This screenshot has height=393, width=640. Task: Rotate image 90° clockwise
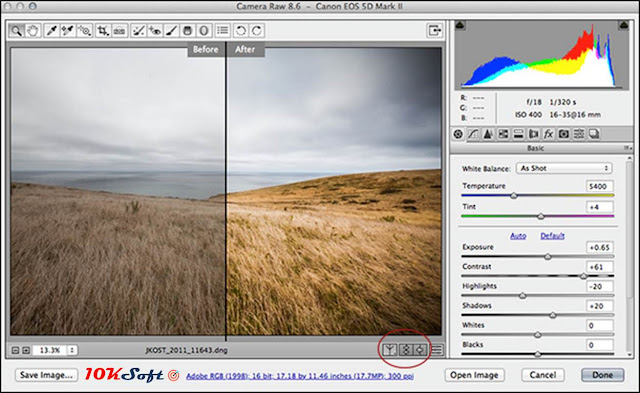[257, 31]
